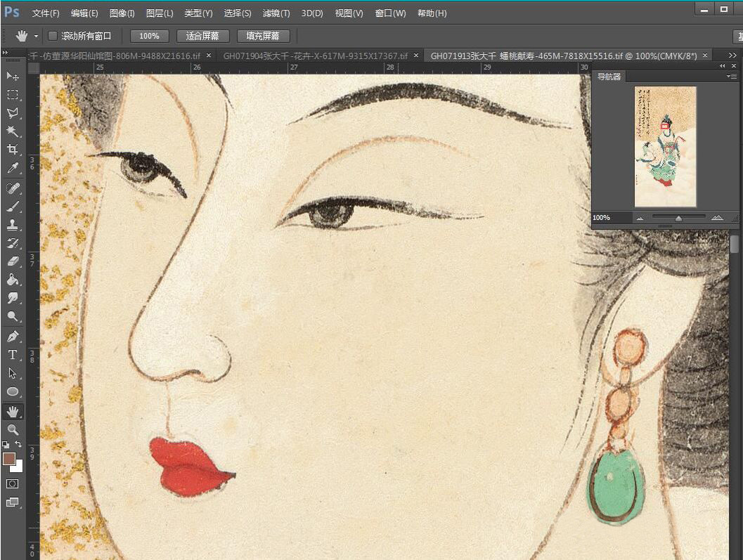Select the Eyedropper tool

pos(13,168)
